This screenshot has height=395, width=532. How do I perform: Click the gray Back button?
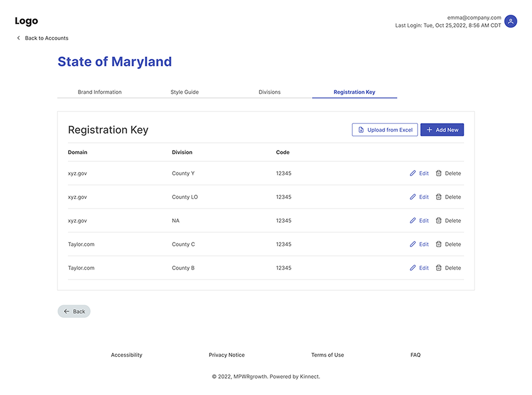pos(74,311)
